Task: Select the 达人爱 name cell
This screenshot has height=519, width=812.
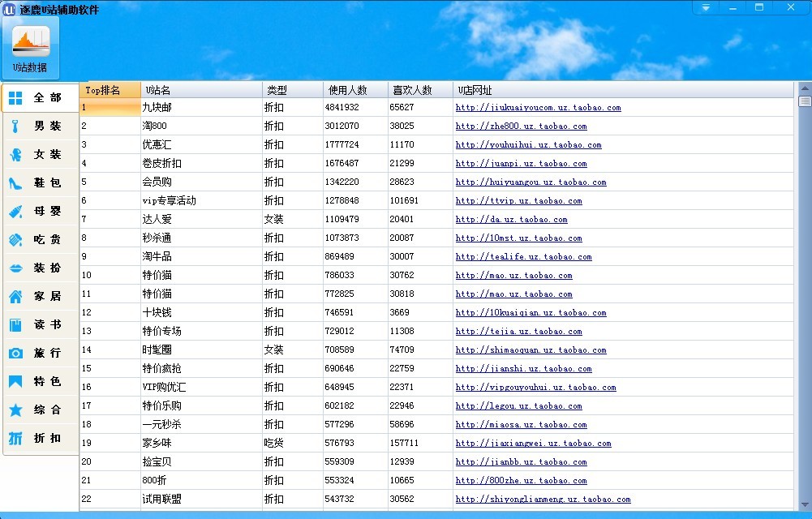Action: [x=201, y=220]
